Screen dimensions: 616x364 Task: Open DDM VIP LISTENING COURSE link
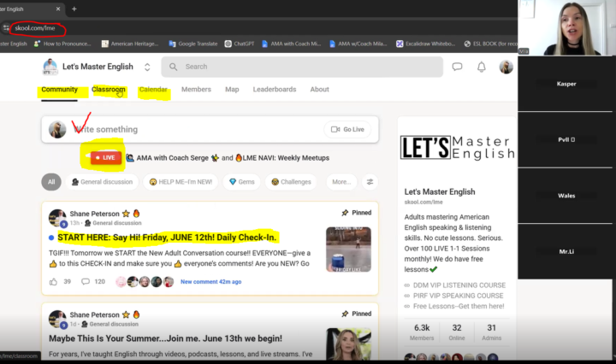click(459, 285)
